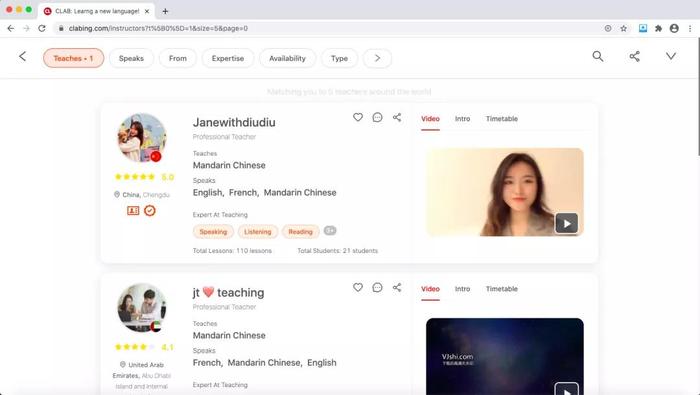Favorite Janewithdiudiu with heart icon
The height and width of the screenshot is (395, 700).
point(358,117)
